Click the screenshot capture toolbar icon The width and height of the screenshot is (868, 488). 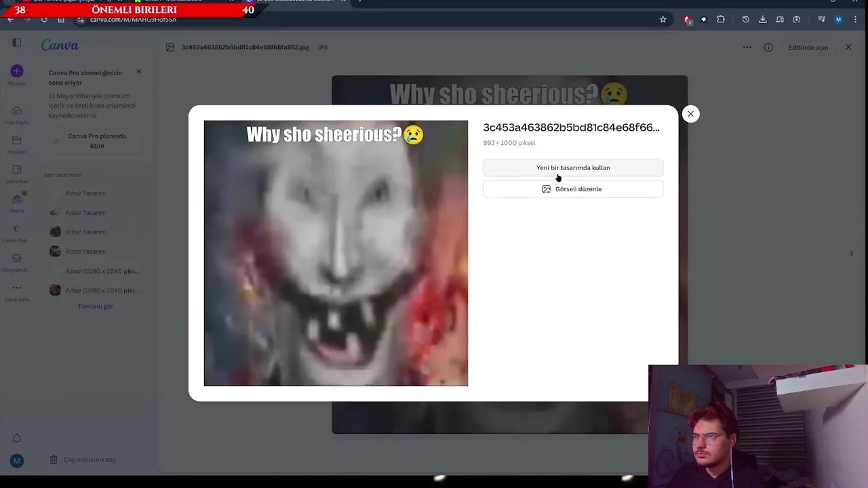point(797,20)
